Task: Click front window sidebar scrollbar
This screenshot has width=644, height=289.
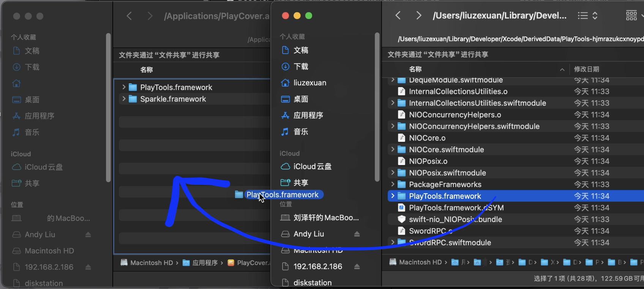Action: click(x=377, y=107)
